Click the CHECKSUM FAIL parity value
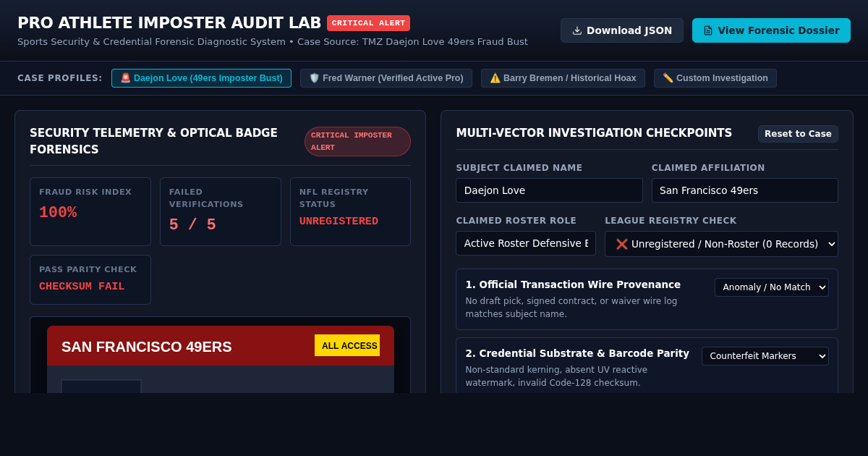The image size is (868, 456). point(82,287)
